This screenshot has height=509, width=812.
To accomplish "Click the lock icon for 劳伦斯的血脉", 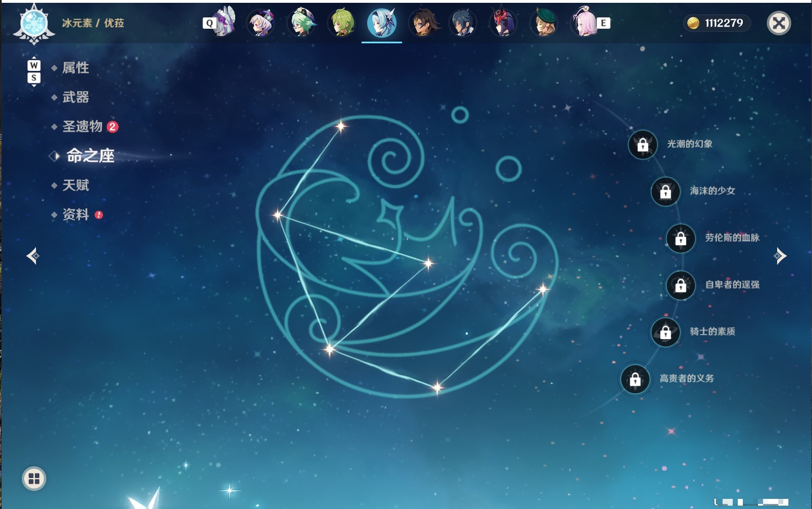I will tap(681, 238).
